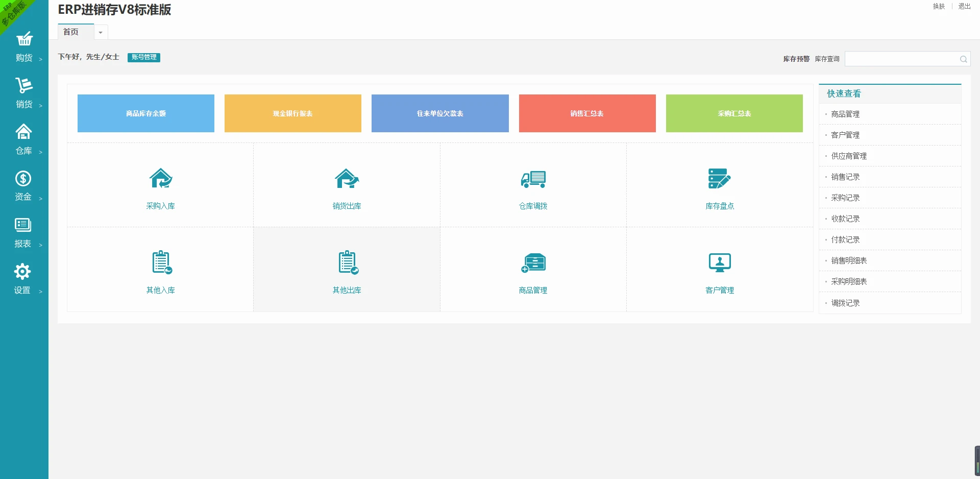The width and height of the screenshot is (980, 479).
Task: Expand the 销货 sidebar menu
Action: click(x=24, y=93)
